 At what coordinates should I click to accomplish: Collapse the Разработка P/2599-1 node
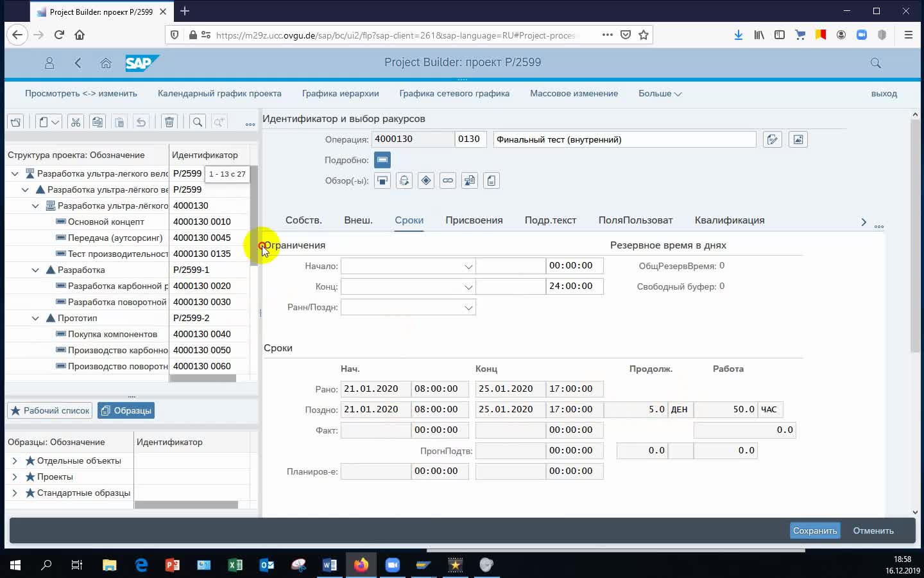[x=35, y=270]
